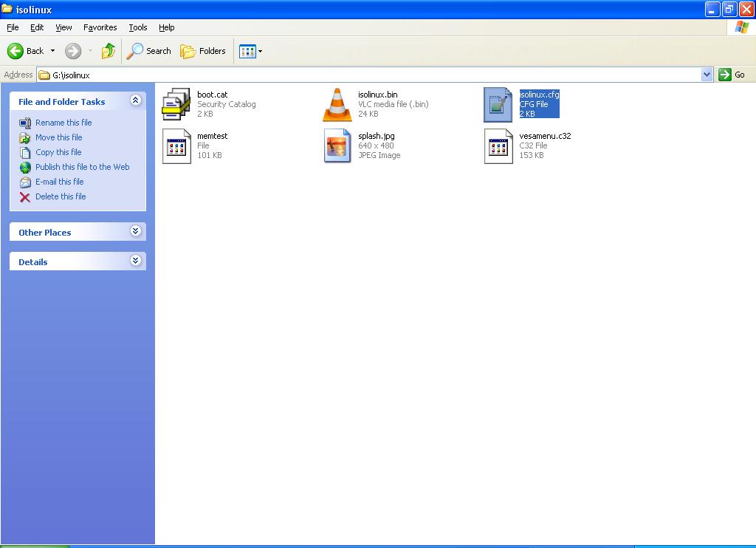Select the isolinux.bin VLC cone icon
The image size is (756, 548).
[x=337, y=104]
